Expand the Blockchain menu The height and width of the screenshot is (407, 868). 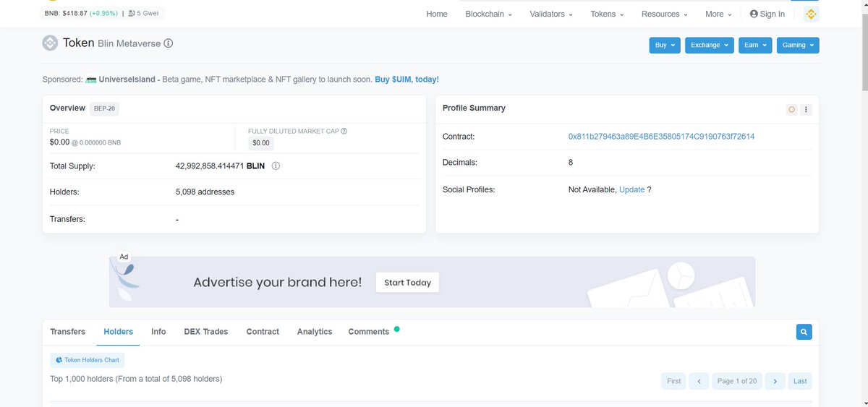[488, 14]
